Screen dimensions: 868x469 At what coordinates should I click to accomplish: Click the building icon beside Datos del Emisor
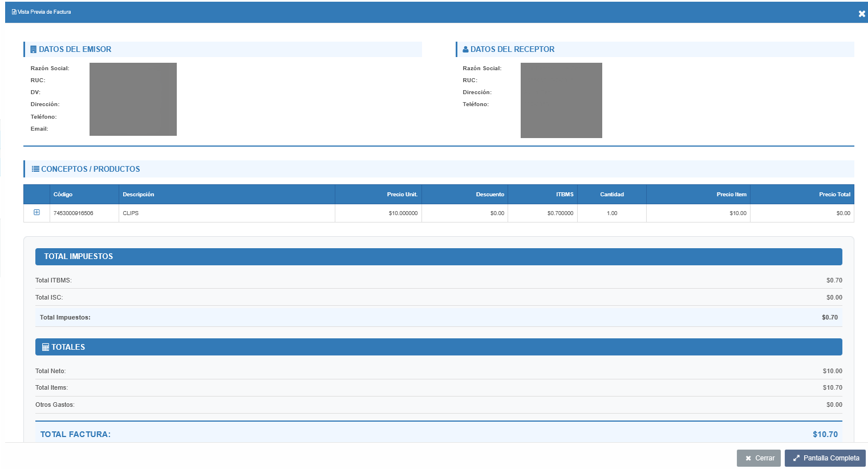click(x=33, y=50)
